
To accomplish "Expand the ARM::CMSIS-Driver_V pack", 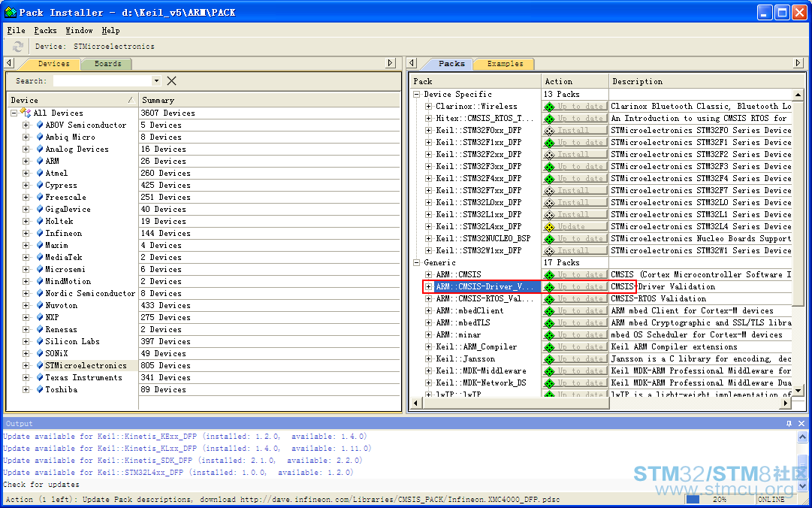I will [x=428, y=287].
